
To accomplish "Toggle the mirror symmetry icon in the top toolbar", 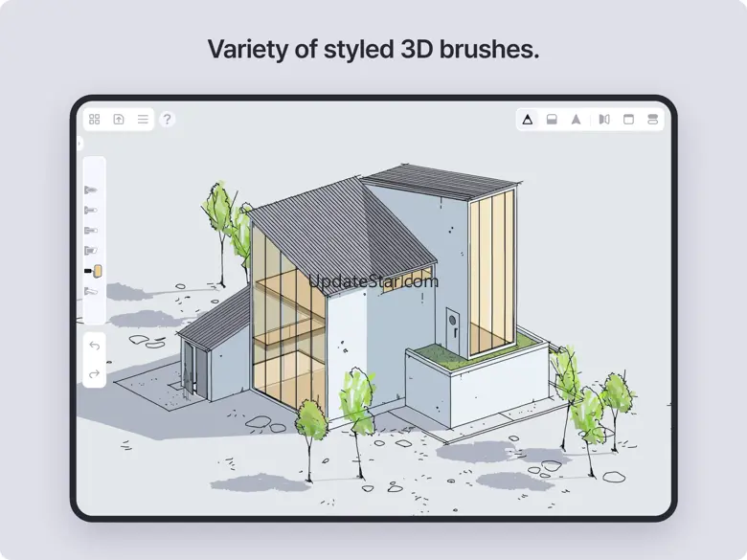I will click(x=604, y=119).
